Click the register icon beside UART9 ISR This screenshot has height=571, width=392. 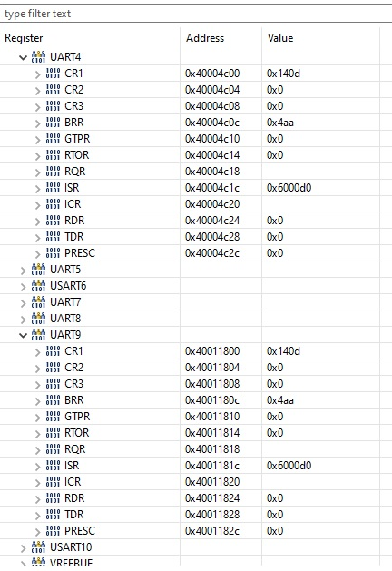coord(54,466)
